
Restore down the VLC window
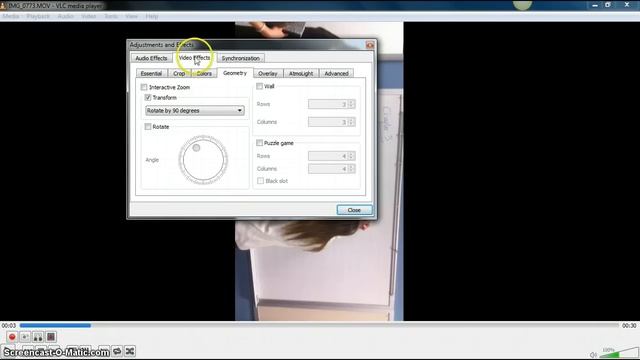pyautogui.click(x=608, y=5)
